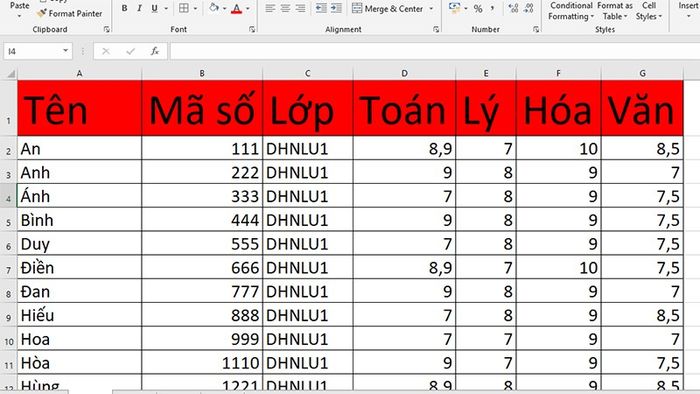
Task: Click the formula bar Cancel X icon
Action: tap(106, 51)
